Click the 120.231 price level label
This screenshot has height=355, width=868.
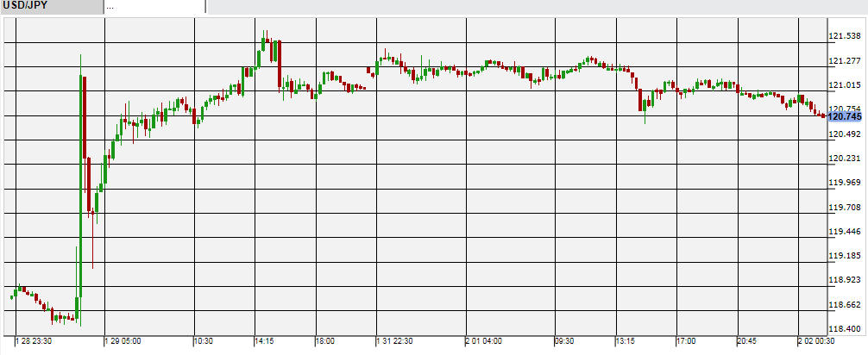(x=845, y=159)
